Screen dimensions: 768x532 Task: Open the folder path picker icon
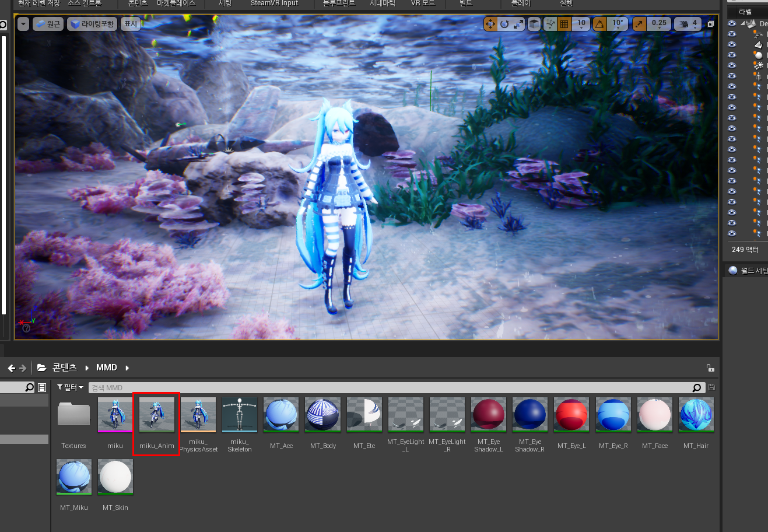coord(41,367)
